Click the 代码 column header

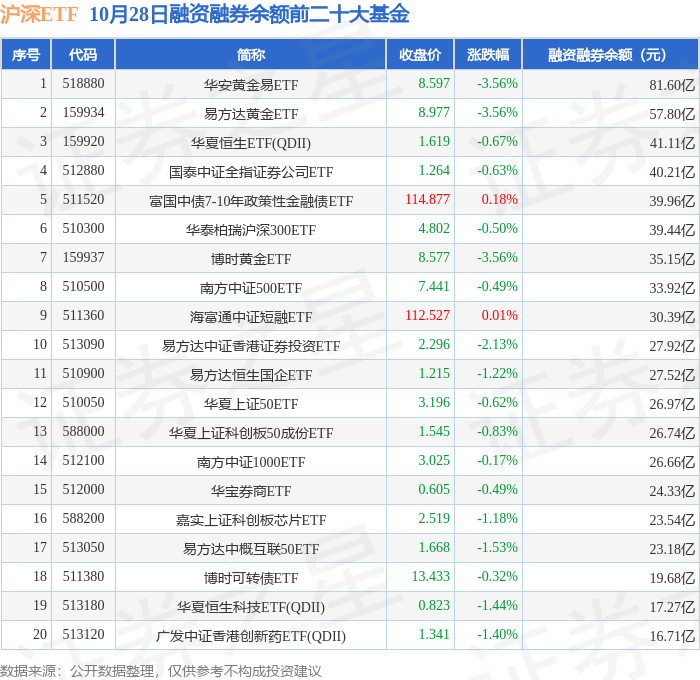point(83,55)
